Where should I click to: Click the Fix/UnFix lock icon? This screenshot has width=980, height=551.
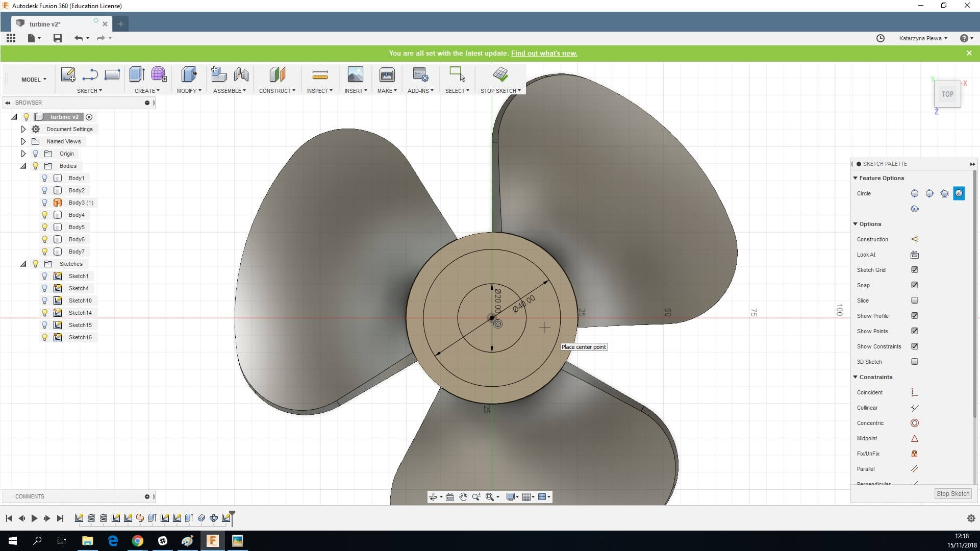[914, 454]
